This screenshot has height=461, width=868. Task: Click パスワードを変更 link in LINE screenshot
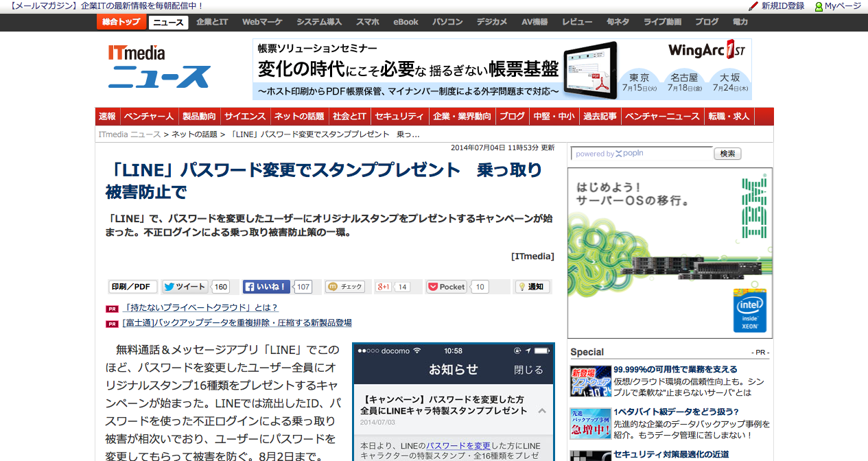[458, 446]
